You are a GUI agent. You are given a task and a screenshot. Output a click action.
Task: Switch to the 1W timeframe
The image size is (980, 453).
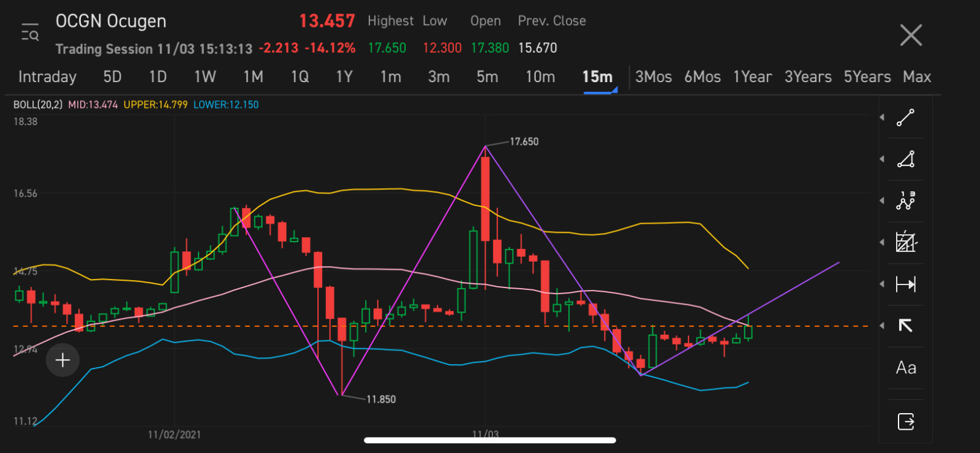click(x=205, y=77)
